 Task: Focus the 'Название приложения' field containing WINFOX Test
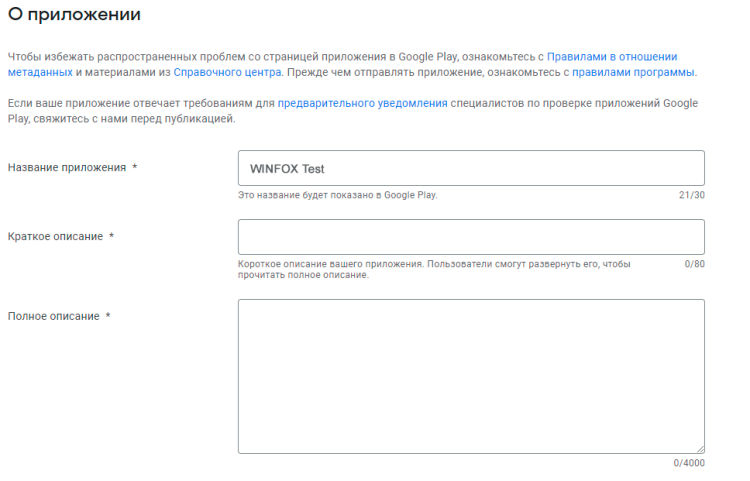[x=471, y=168]
